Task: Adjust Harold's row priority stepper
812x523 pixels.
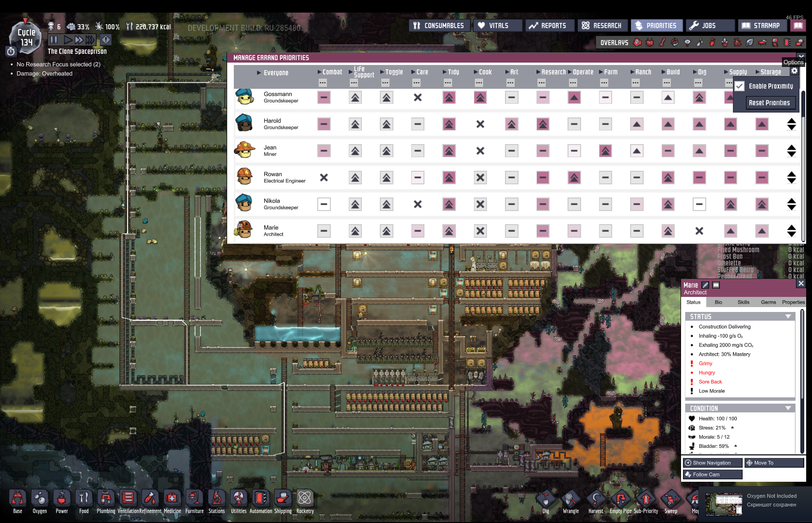Action: [791, 124]
